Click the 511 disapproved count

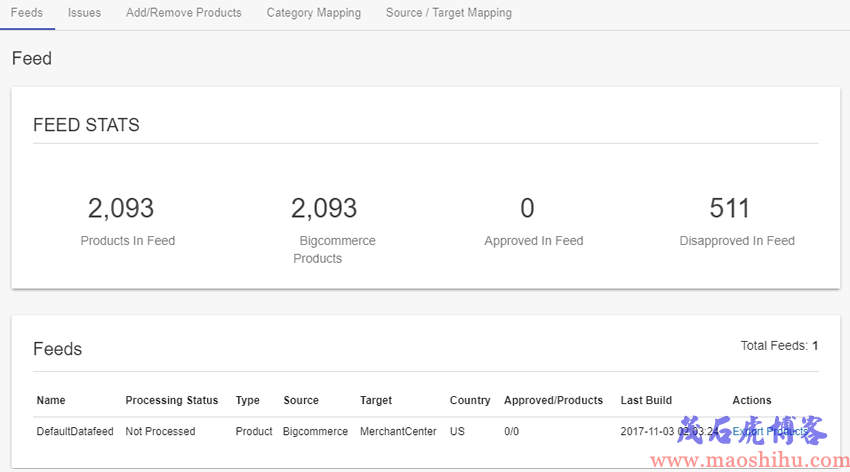730,208
